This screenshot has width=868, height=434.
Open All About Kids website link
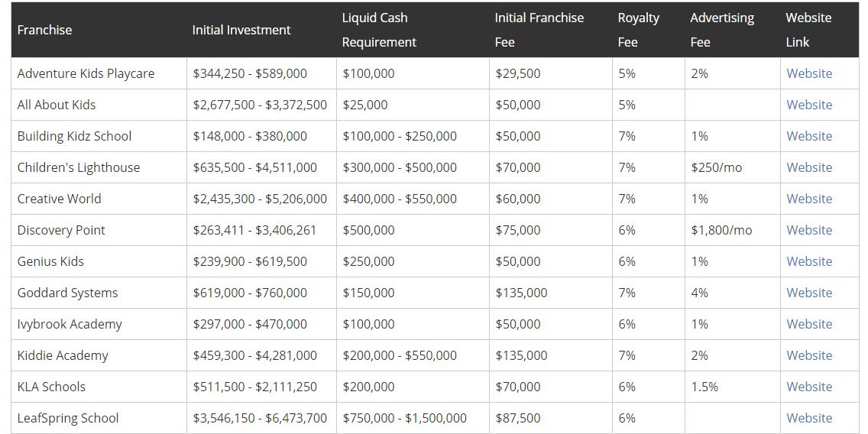(809, 105)
